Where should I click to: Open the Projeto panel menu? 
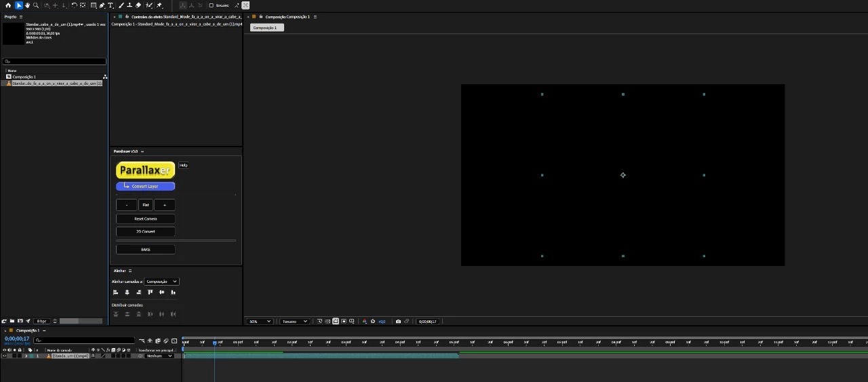coord(21,17)
